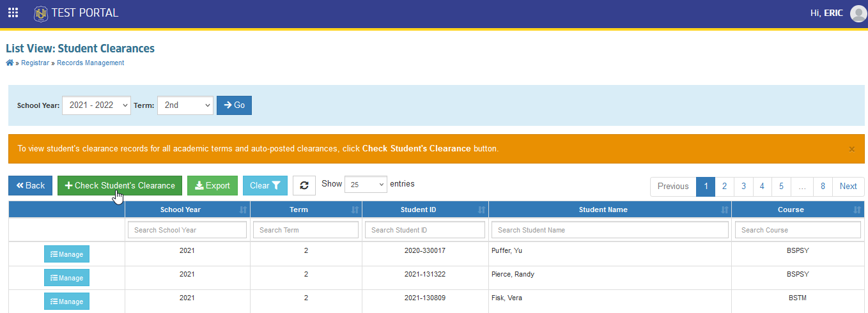The image size is (868, 313).
Task: Jump to pagination page 8
Action: click(823, 187)
